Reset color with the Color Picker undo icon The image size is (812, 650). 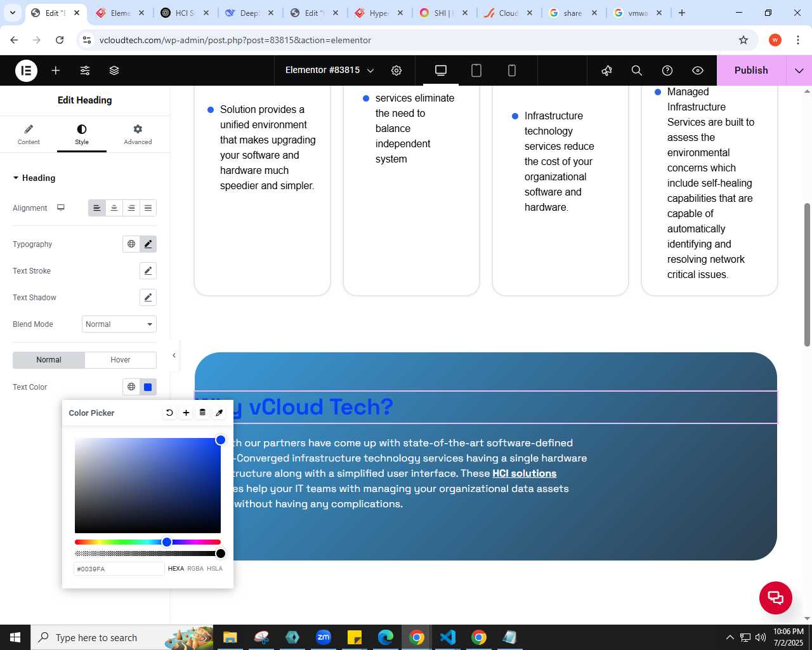coord(169,413)
